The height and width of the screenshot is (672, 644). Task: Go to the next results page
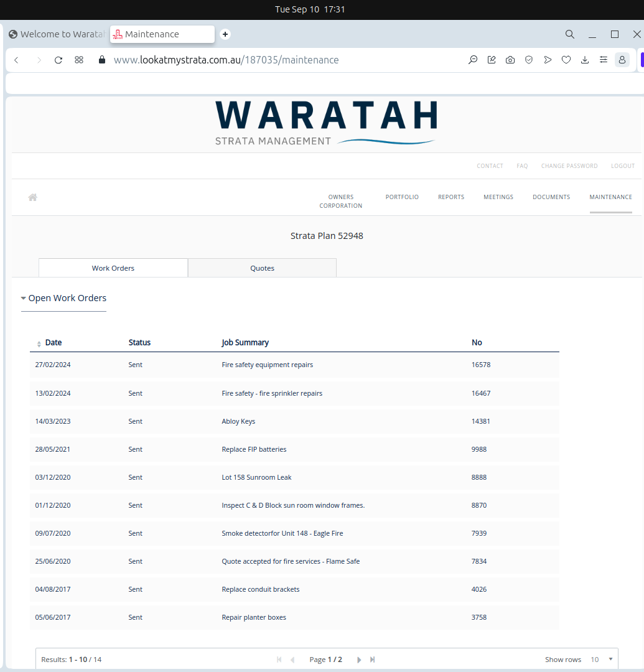point(359,660)
